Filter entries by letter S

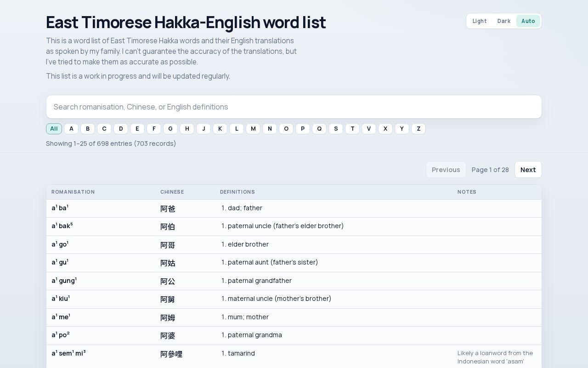(336, 129)
